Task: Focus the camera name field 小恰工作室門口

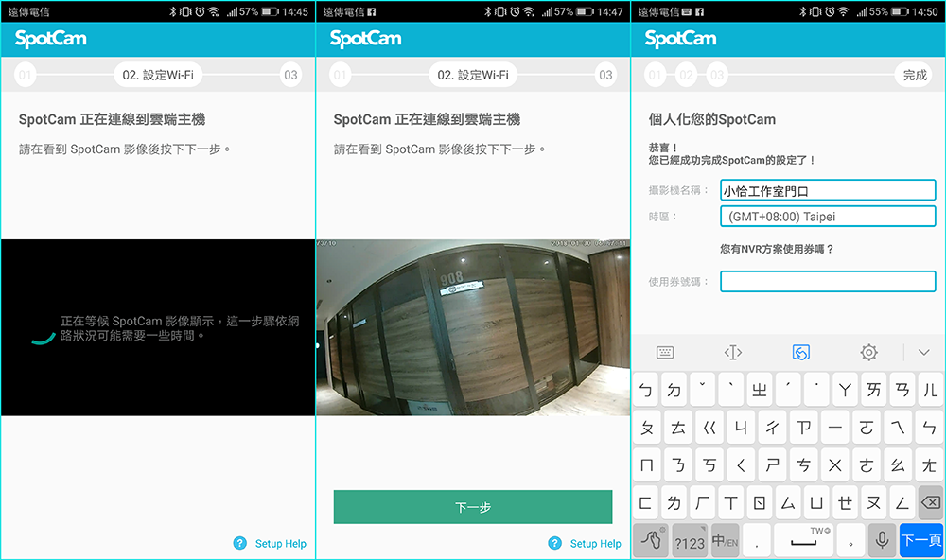Action: [x=828, y=190]
